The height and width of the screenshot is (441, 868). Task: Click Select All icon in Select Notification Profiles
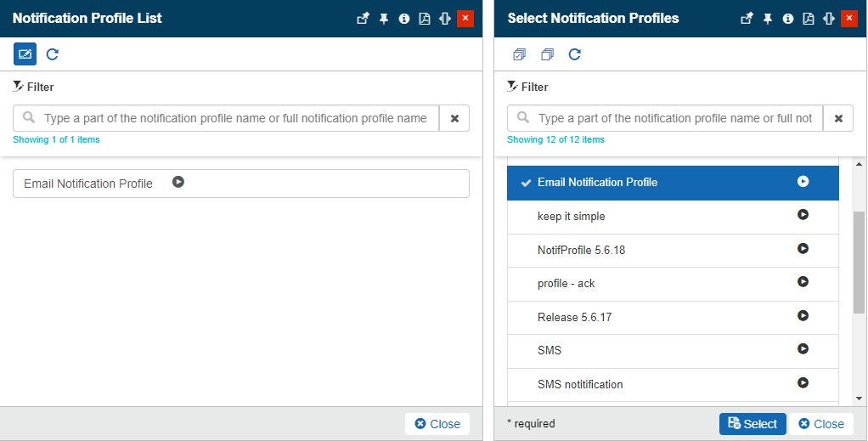[x=519, y=54]
